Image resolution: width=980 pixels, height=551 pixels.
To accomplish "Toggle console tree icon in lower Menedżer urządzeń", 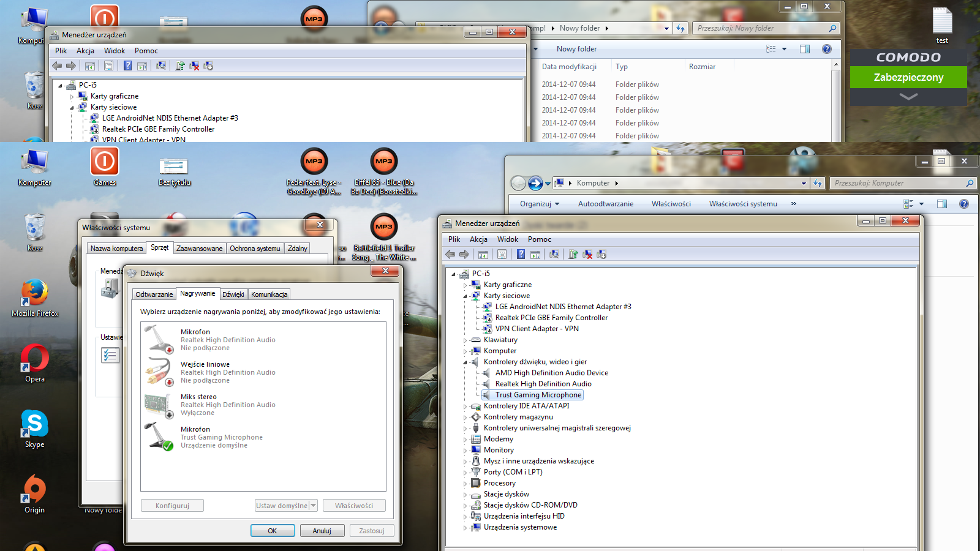I will [483, 255].
